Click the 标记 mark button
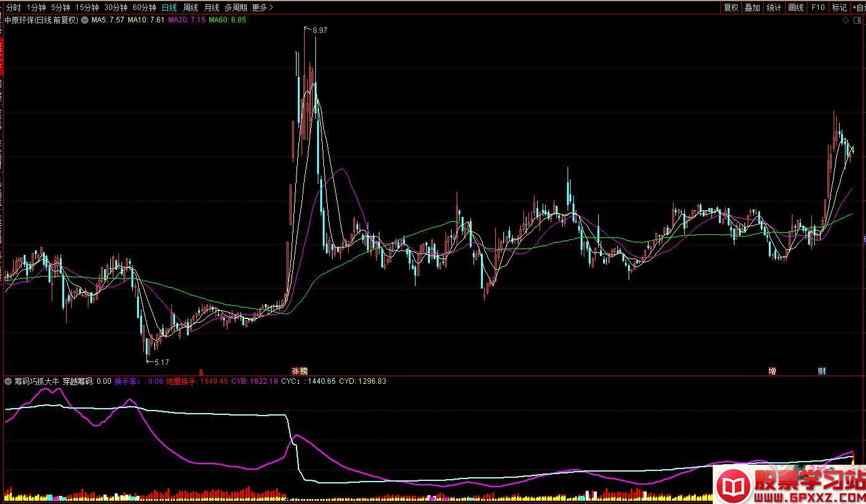The width and height of the screenshot is (866, 504). [x=840, y=7]
